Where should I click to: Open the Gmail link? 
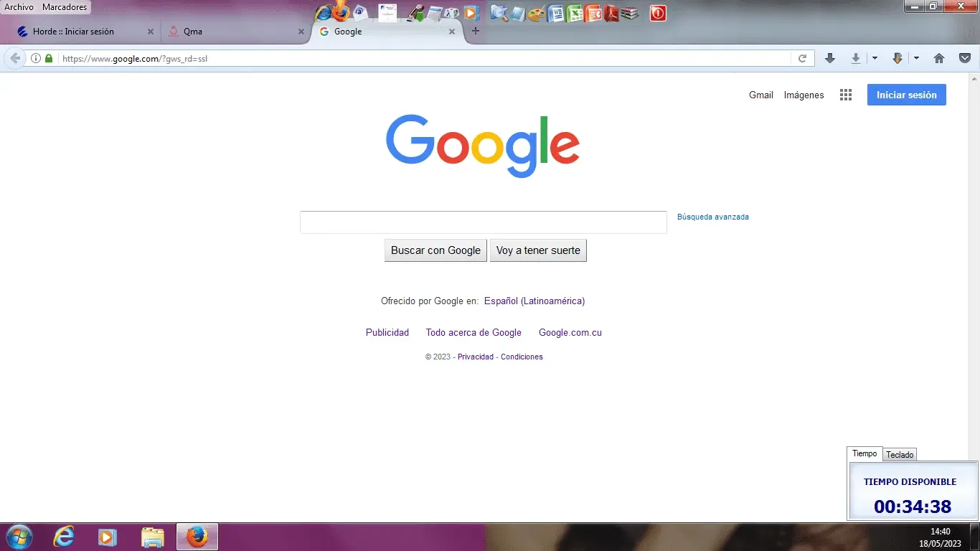(x=761, y=95)
